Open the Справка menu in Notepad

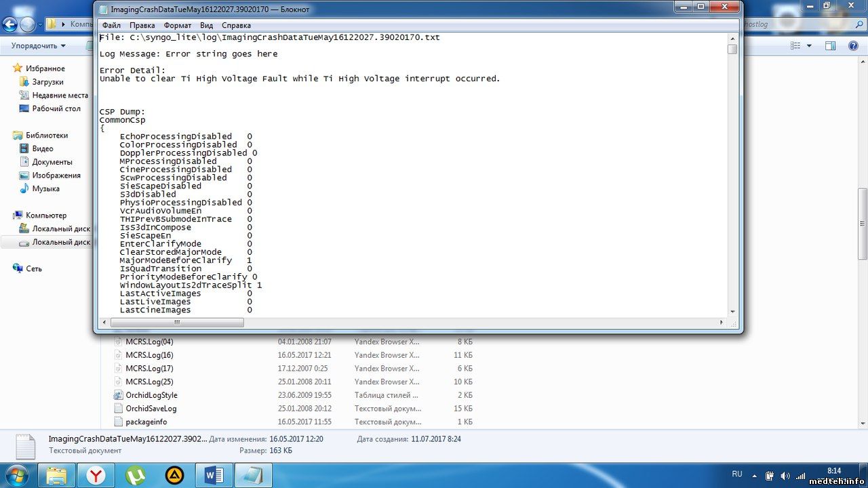pos(236,25)
